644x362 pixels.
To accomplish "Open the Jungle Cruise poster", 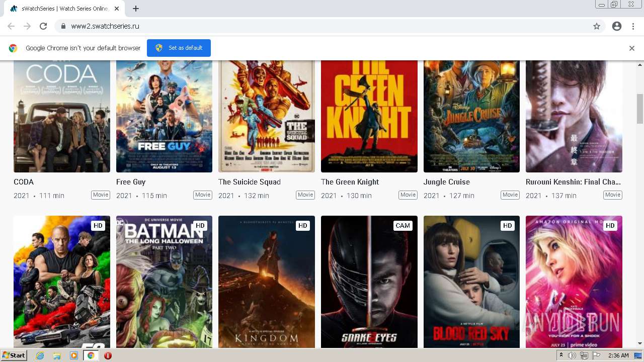I will point(471,116).
